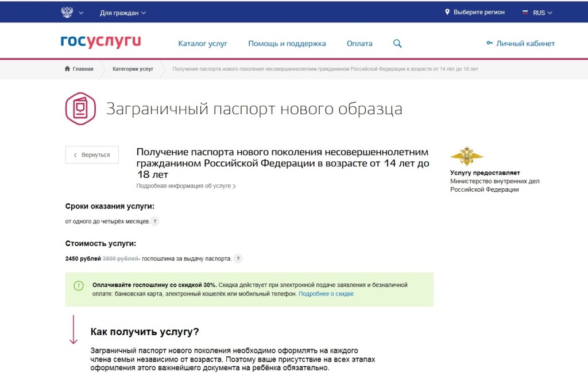Click the home icon in breadcrumbs
The width and height of the screenshot is (588, 392).
[x=67, y=68]
